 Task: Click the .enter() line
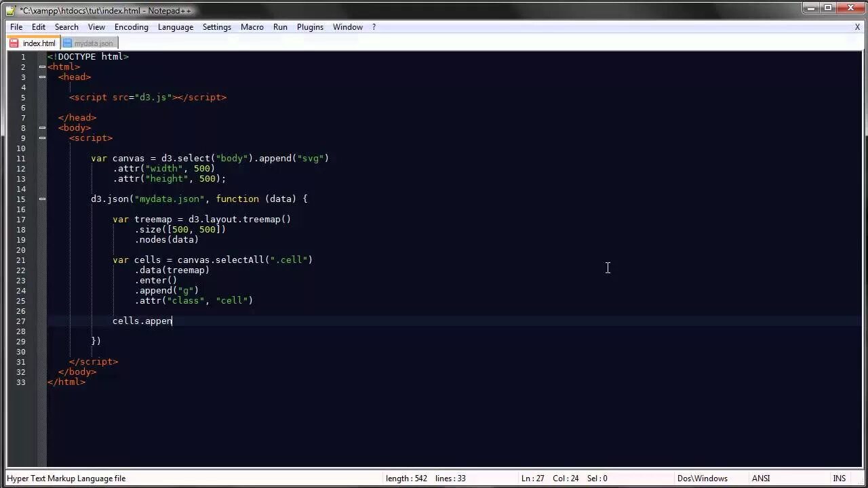click(156, 281)
